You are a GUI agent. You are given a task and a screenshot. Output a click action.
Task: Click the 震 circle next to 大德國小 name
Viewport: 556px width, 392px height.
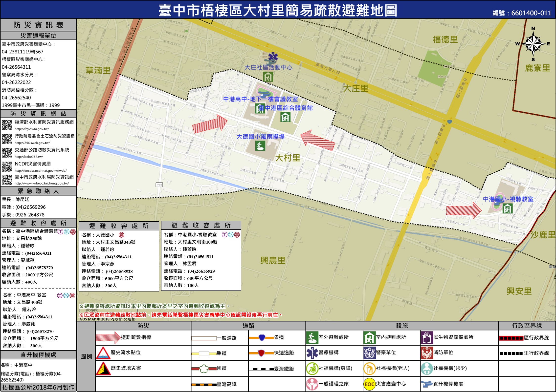[121, 235]
